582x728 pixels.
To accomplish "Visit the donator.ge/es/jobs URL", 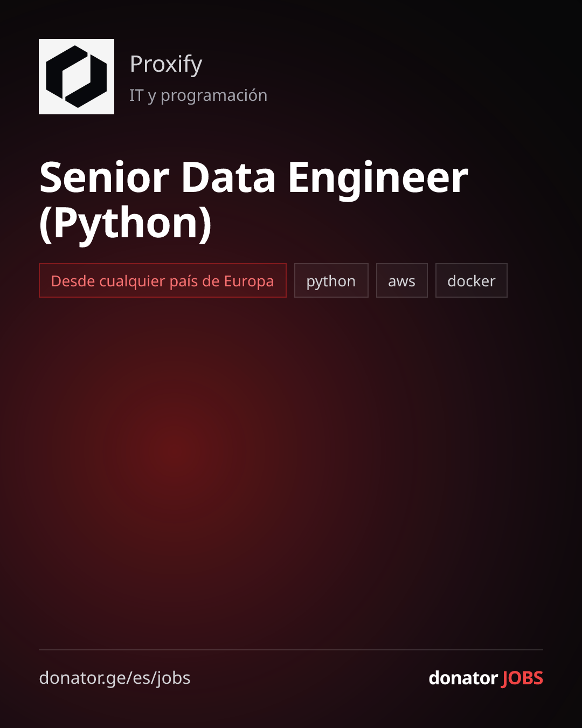I will click(115, 678).
